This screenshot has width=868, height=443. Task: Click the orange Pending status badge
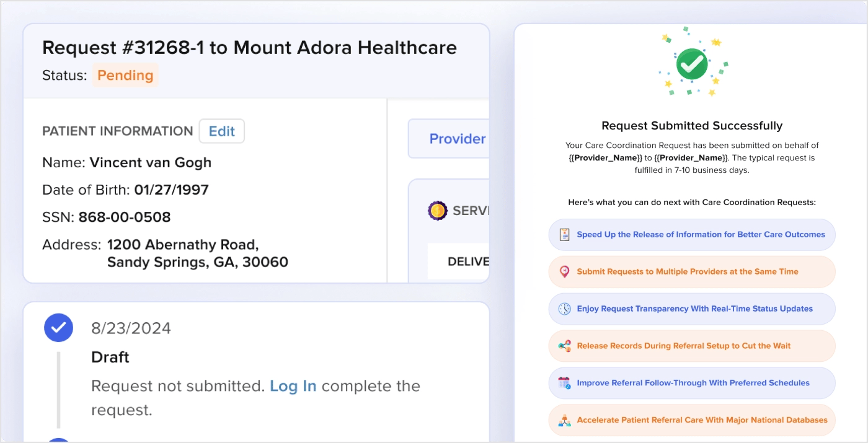click(x=125, y=76)
